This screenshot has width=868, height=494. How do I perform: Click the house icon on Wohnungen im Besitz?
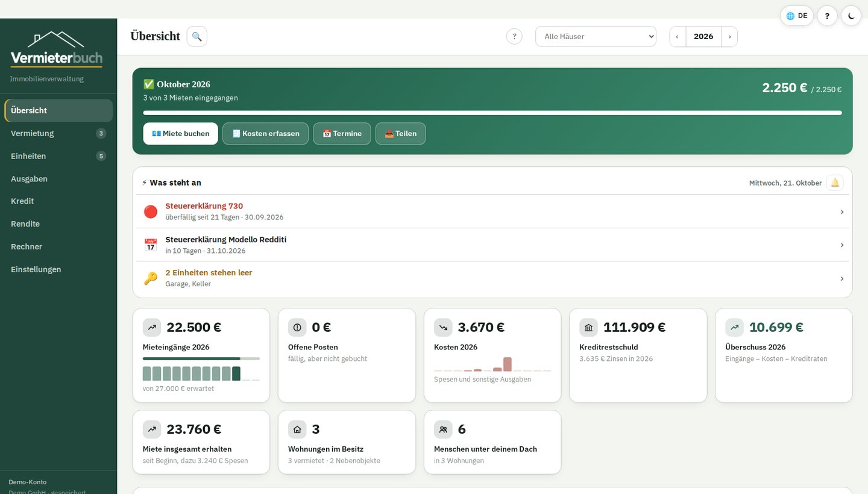[x=297, y=430]
